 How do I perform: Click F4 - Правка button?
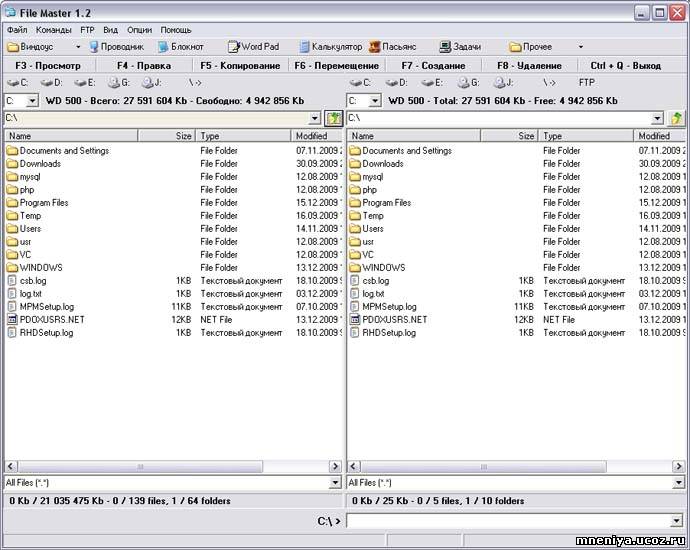(144, 66)
